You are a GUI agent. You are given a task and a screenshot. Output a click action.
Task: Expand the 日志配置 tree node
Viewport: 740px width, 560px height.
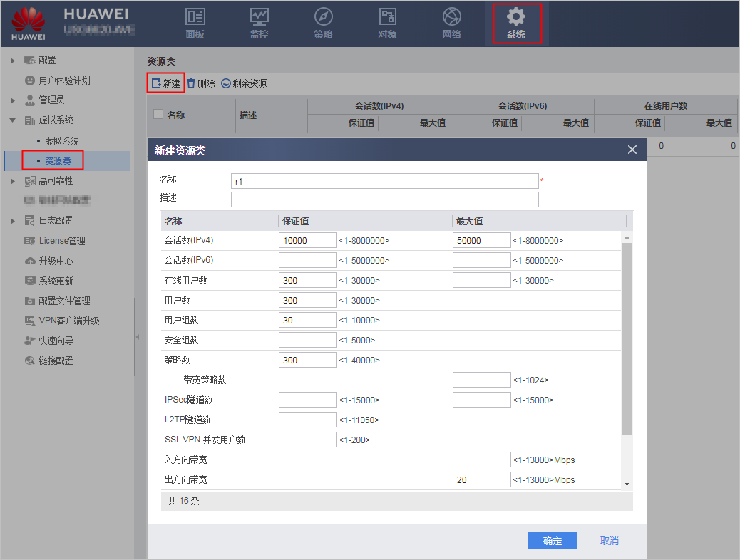[13, 221]
